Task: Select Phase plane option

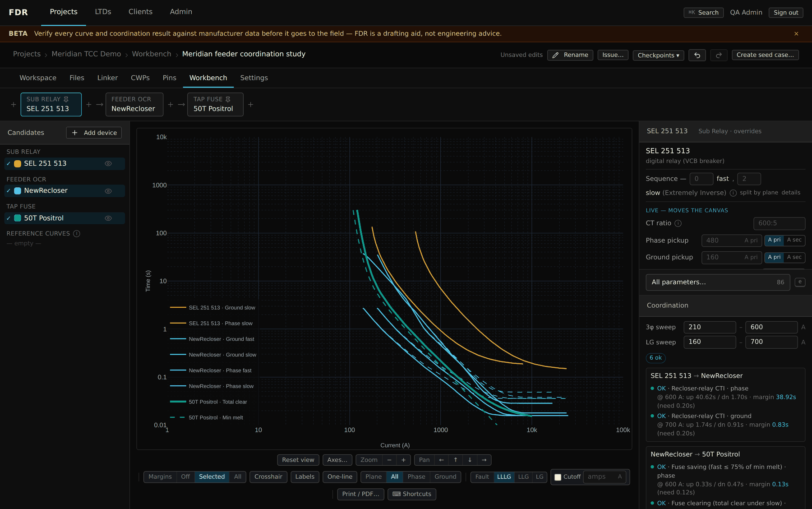Action: tap(416, 477)
